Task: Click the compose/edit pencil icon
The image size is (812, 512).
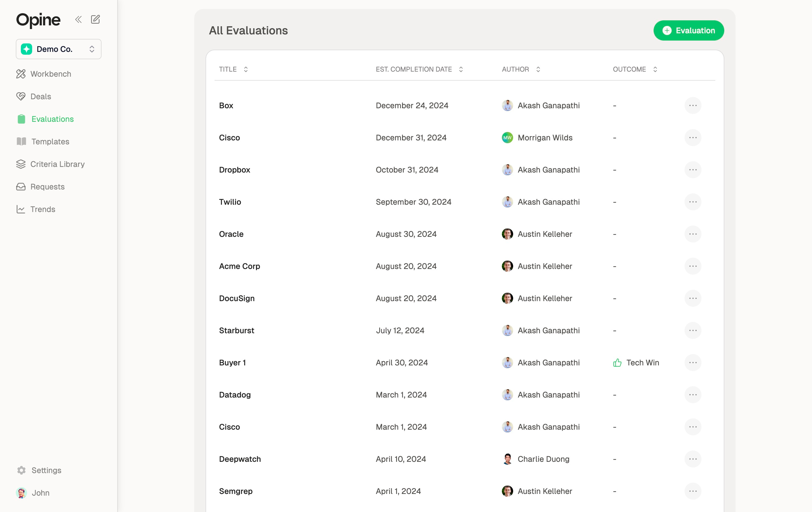Action: [95, 19]
